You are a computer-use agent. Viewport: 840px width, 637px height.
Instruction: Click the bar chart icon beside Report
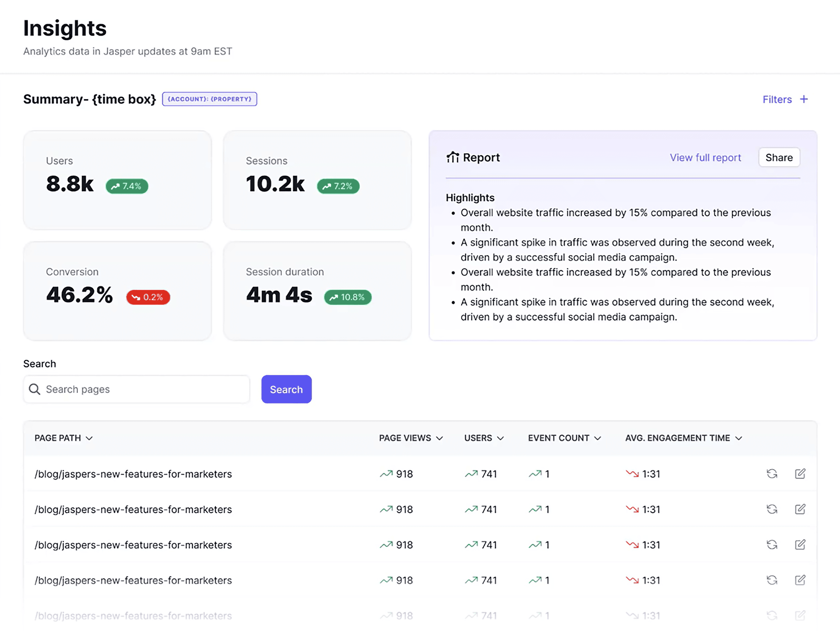point(453,157)
